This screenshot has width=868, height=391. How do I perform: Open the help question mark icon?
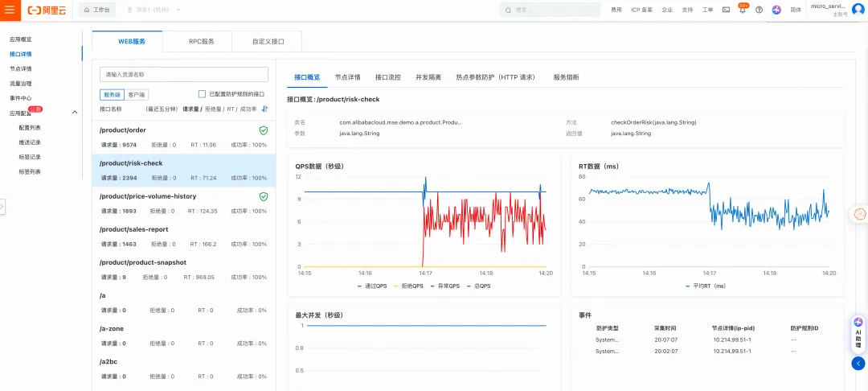759,10
